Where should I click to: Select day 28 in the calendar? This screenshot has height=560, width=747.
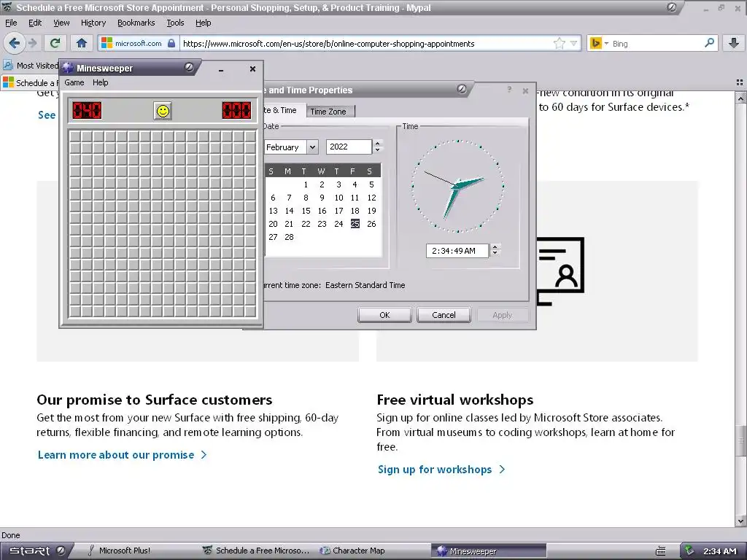click(x=289, y=237)
